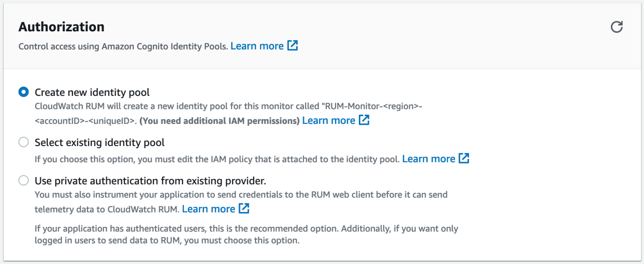Viewport: 644px width, 264px height.
Task: Click the Authorization heading
Action: point(61,27)
